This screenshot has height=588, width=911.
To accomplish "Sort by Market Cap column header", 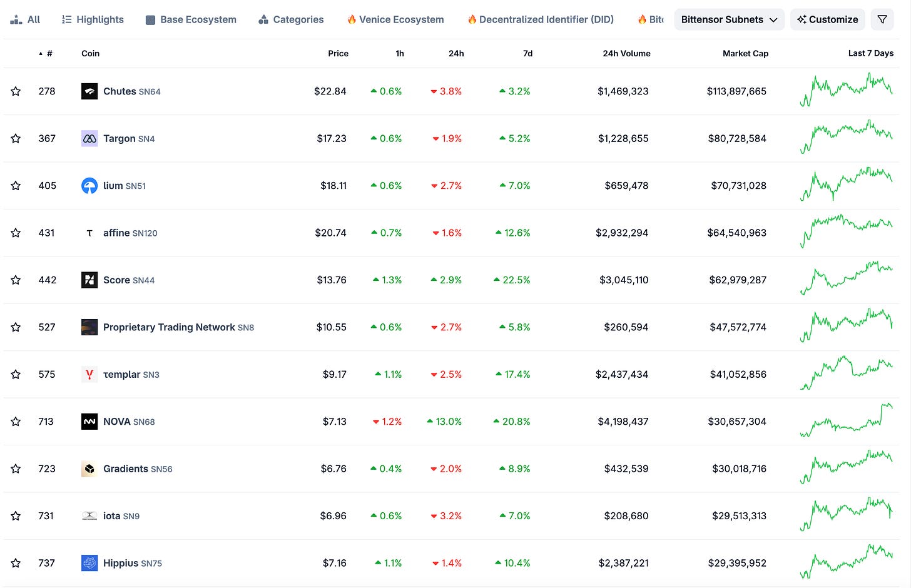I will [x=745, y=54].
